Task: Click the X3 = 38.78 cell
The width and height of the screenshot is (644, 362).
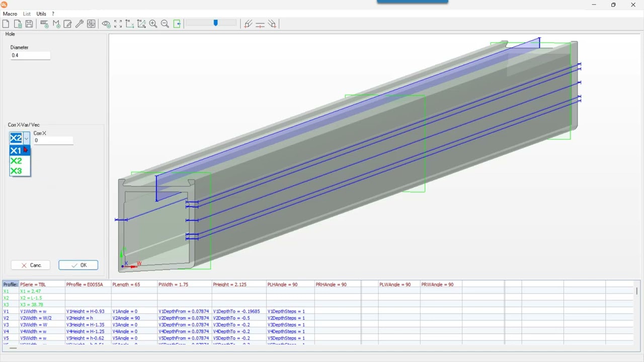Action: click(42, 305)
